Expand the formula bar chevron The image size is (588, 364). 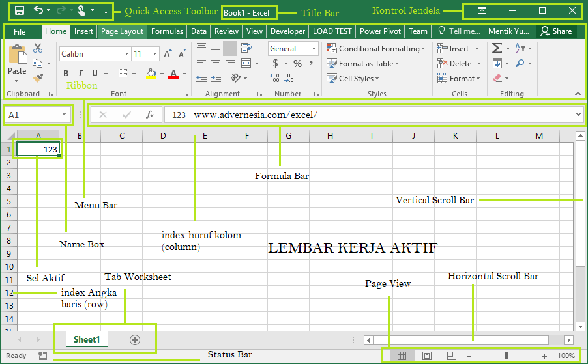point(578,114)
